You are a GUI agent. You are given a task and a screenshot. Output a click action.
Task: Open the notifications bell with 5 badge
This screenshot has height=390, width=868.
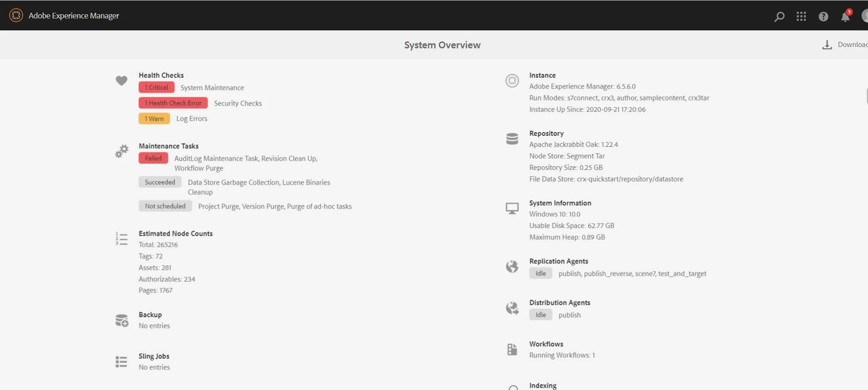click(x=846, y=16)
